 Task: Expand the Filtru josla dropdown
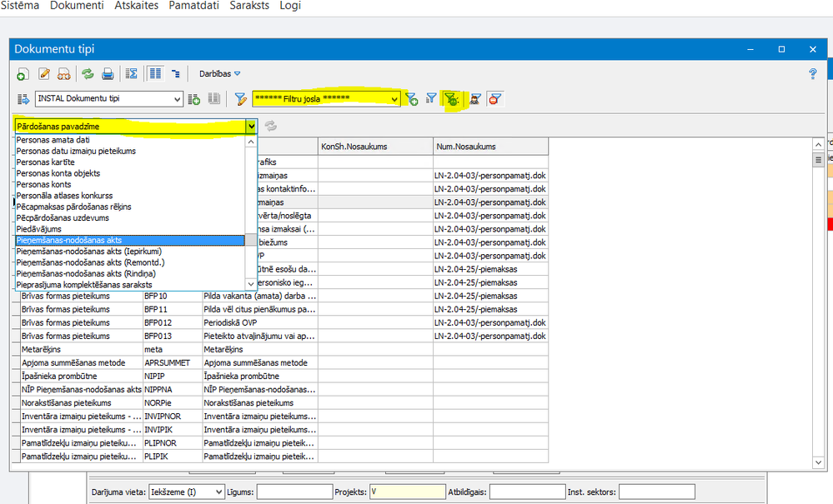pyautogui.click(x=394, y=99)
